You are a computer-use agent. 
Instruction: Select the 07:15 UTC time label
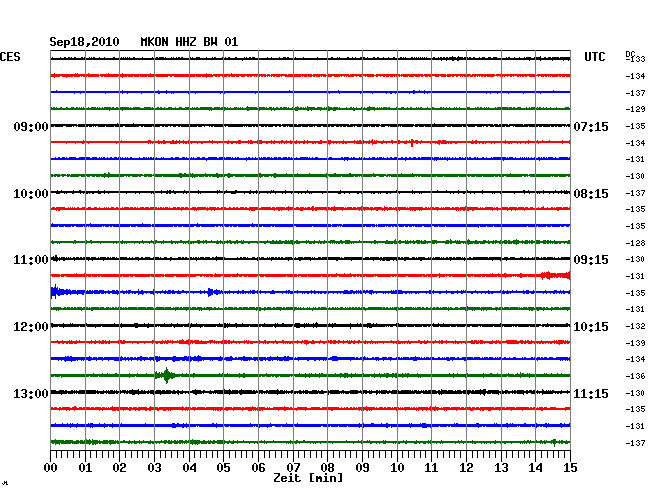point(591,126)
